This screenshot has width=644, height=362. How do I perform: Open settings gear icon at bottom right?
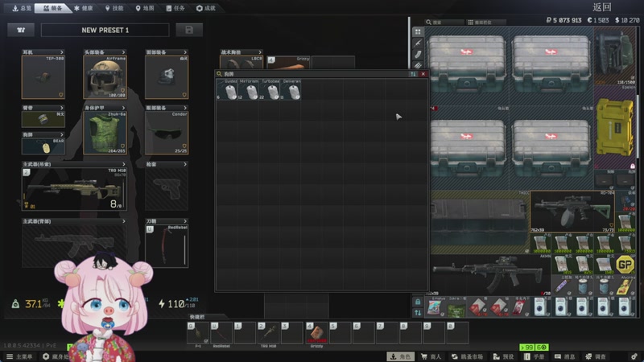[x=634, y=356]
